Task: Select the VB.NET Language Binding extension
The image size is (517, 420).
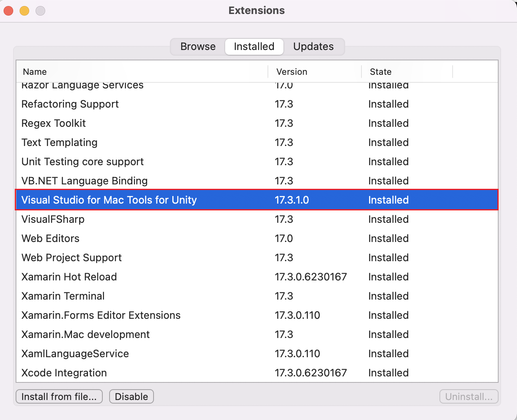Action: [84, 181]
